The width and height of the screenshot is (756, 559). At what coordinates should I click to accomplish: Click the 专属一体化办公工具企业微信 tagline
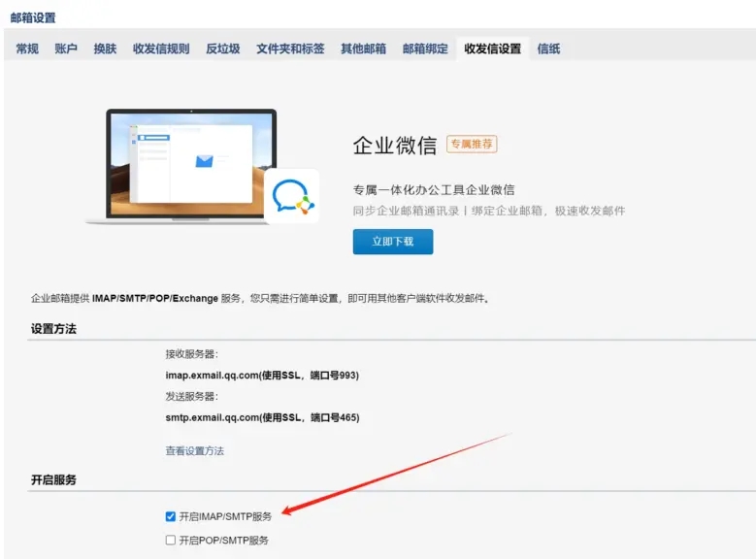(434, 189)
